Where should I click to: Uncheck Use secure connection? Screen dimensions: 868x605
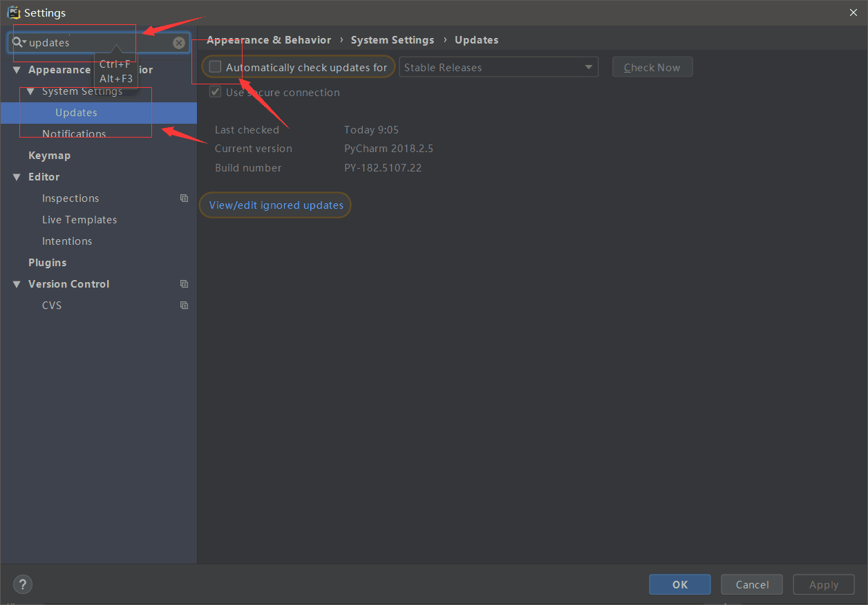[x=215, y=92]
